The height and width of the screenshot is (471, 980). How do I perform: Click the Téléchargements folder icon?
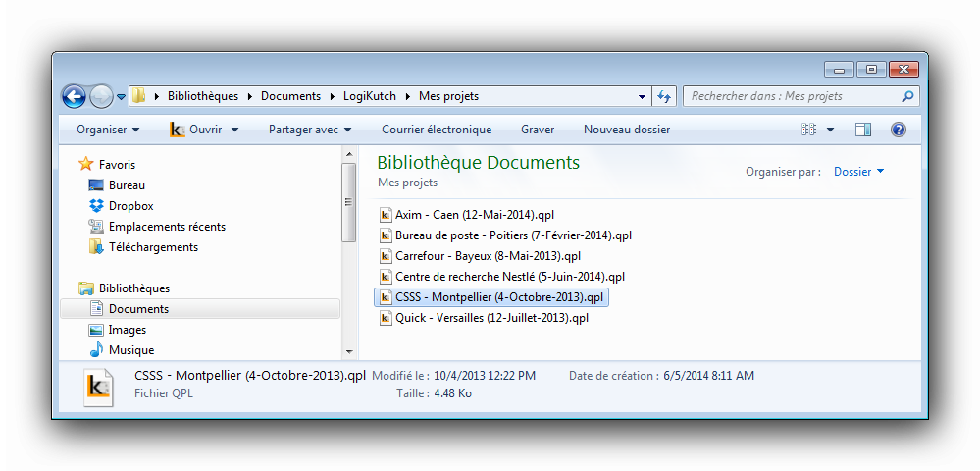point(95,247)
